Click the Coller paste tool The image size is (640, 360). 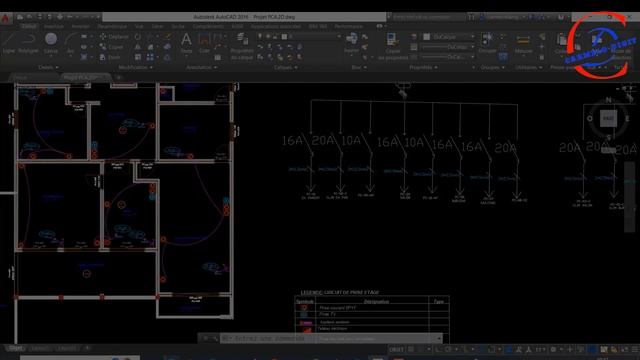(x=562, y=43)
